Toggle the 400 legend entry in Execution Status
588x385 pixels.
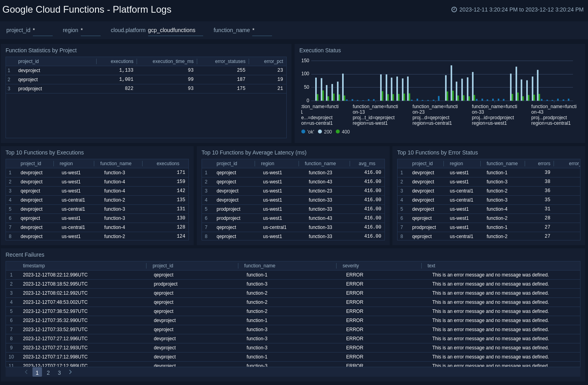(343, 132)
